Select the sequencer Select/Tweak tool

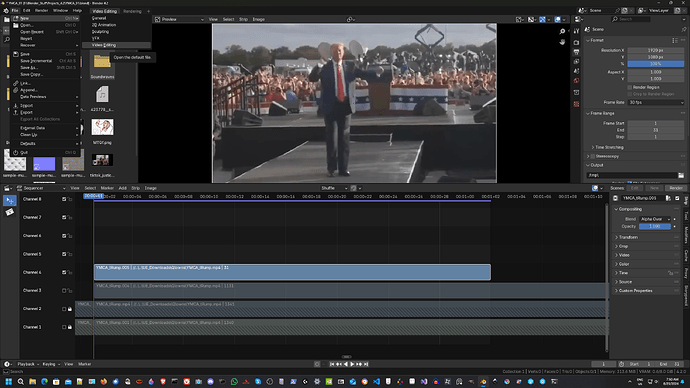pos(10,201)
